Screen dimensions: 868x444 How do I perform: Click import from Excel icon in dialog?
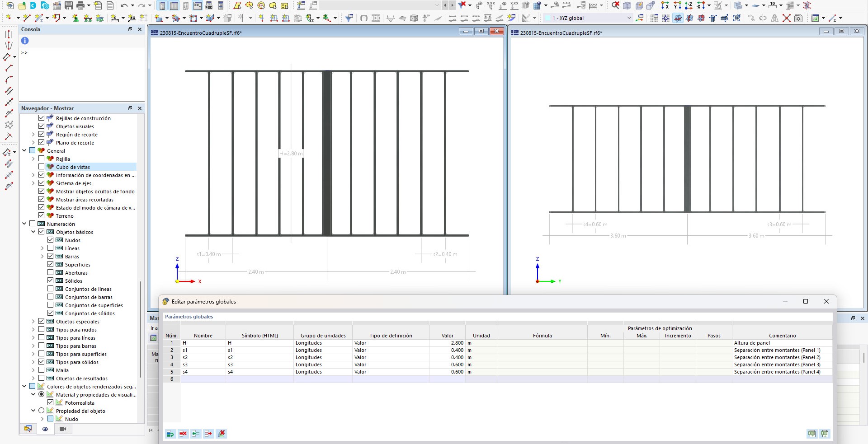[x=812, y=434]
